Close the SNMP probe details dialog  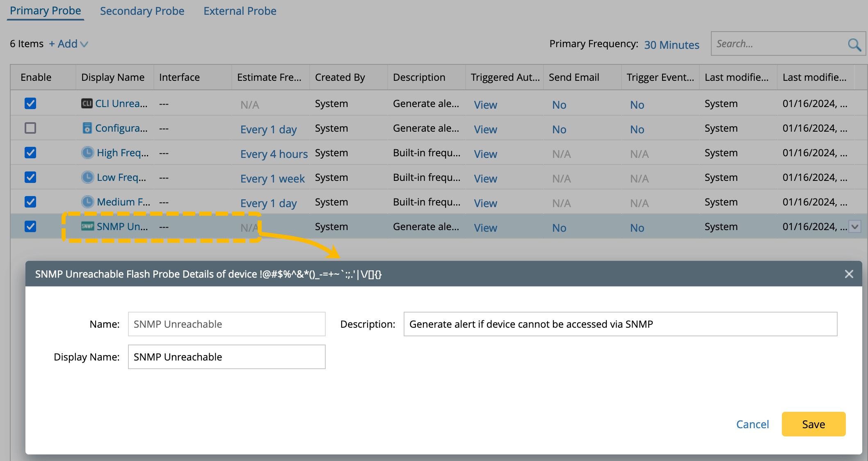point(849,274)
